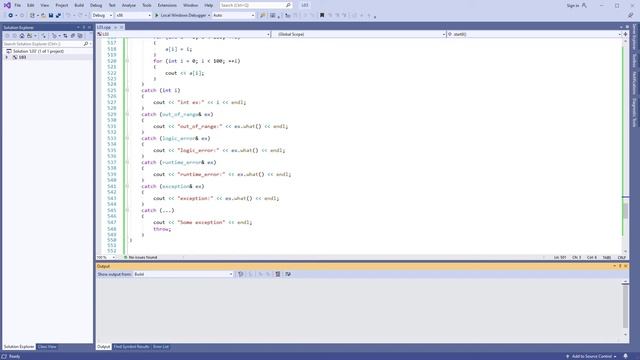The height and width of the screenshot is (360, 640).
Task: Click the main Search (Ctrl+Q) box
Action: (x=256, y=5)
